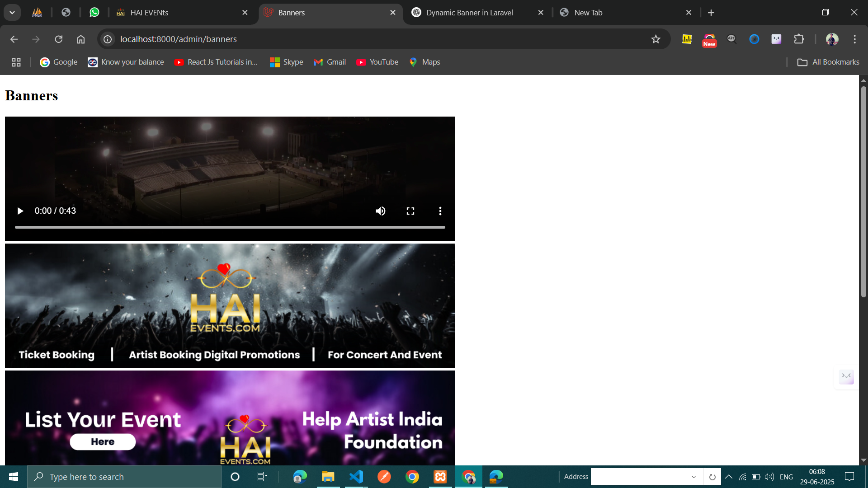868x488 pixels.
Task: Open the yellow chart extension
Action: pyautogui.click(x=687, y=39)
